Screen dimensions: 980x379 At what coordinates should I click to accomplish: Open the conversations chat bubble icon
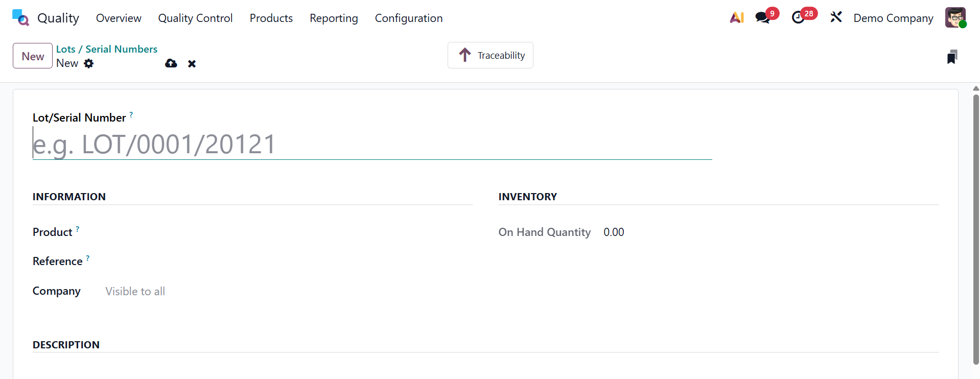pyautogui.click(x=762, y=18)
